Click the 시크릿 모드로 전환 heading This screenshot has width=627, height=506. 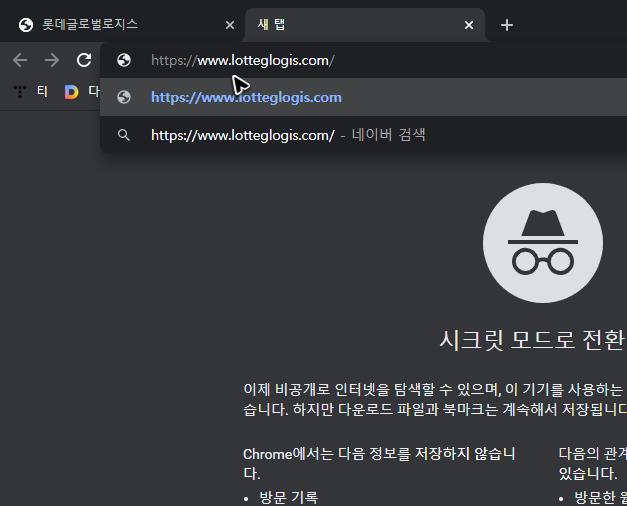(532, 340)
